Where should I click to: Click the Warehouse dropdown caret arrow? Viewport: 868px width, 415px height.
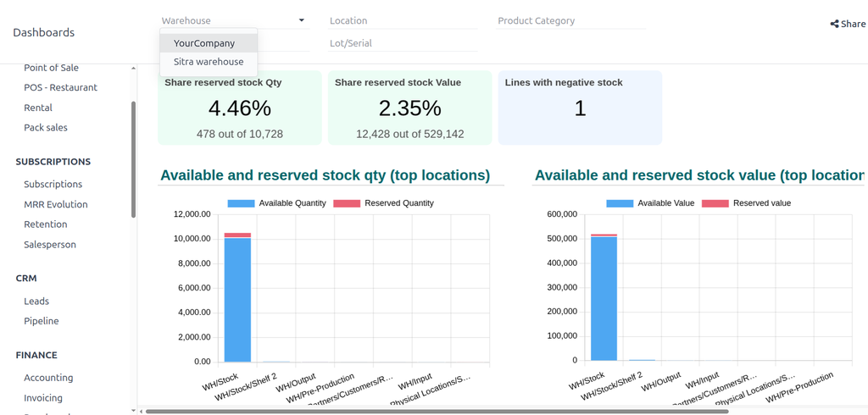coord(301,20)
